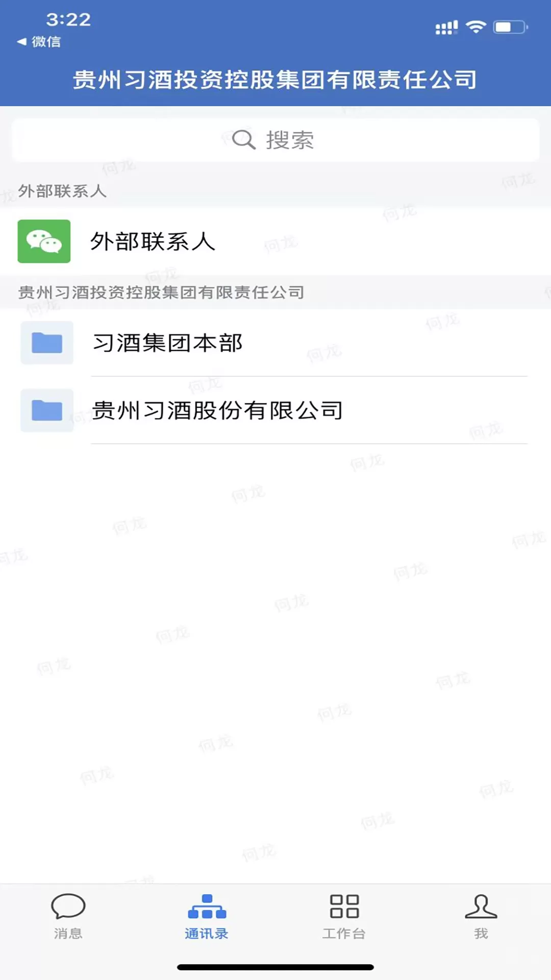Tap the 工作台 grid icon

[x=344, y=906]
